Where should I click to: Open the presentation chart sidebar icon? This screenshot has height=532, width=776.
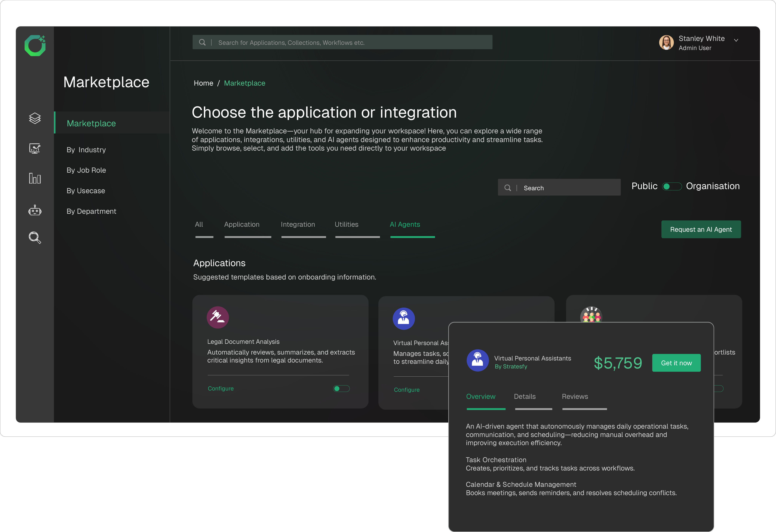(x=35, y=148)
